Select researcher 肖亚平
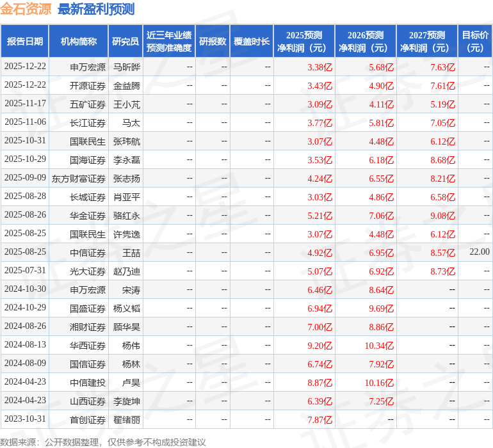Image resolution: width=493 pixels, height=448 pixels. click(127, 197)
